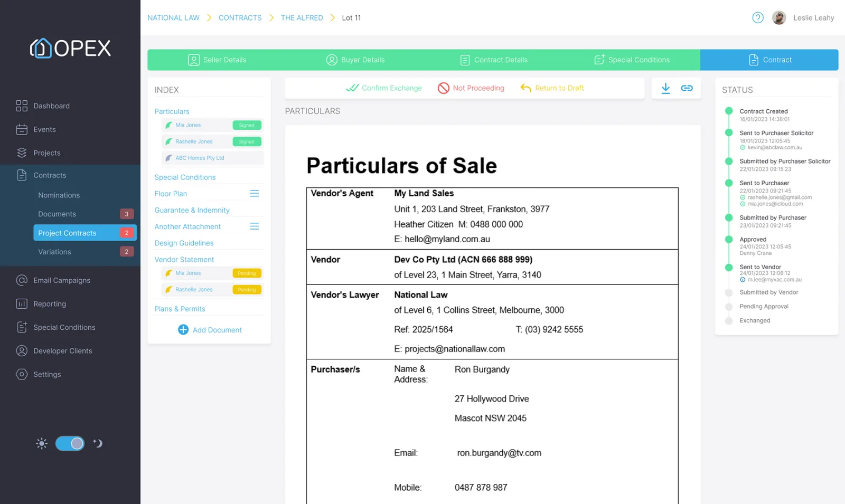845x504 pixels.
Task: Click Not Proceeding button
Action: (x=471, y=88)
